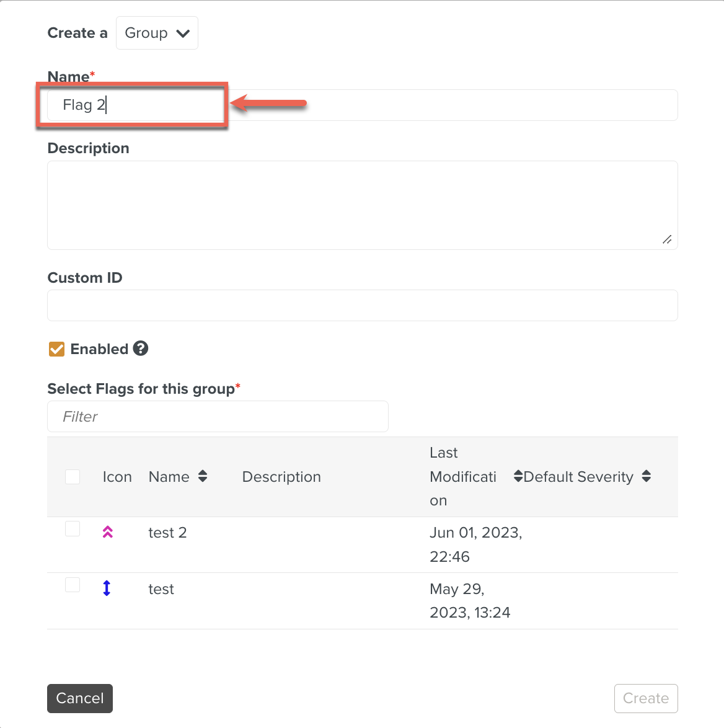Select the test 2 flag checkbox
Screen dimensions: 724x728
(73, 529)
